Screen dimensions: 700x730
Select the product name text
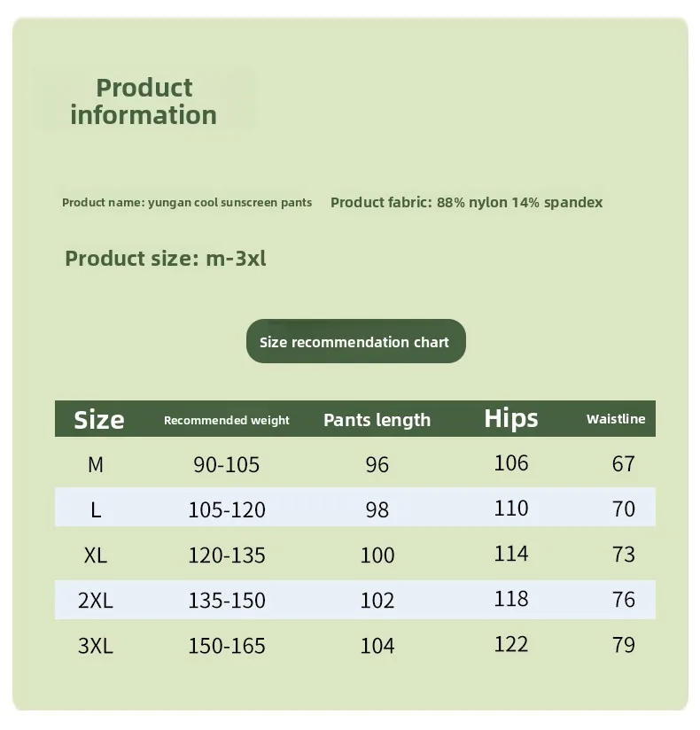point(187,203)
